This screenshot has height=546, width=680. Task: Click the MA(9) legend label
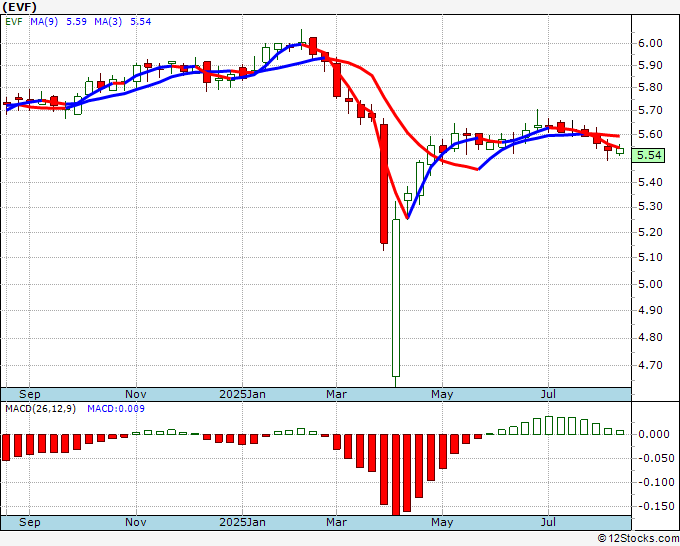pos(44,22)
